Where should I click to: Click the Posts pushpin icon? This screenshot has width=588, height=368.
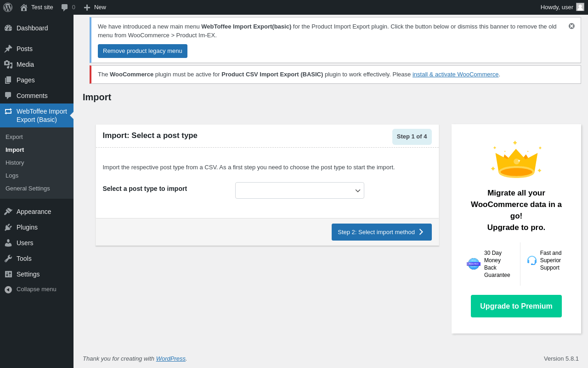tap(8, 49)
